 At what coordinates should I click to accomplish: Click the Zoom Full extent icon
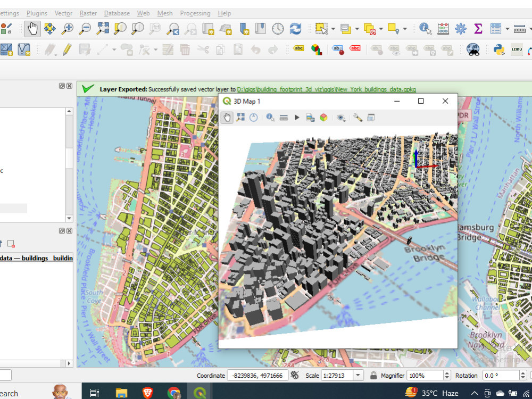point(103,29)
